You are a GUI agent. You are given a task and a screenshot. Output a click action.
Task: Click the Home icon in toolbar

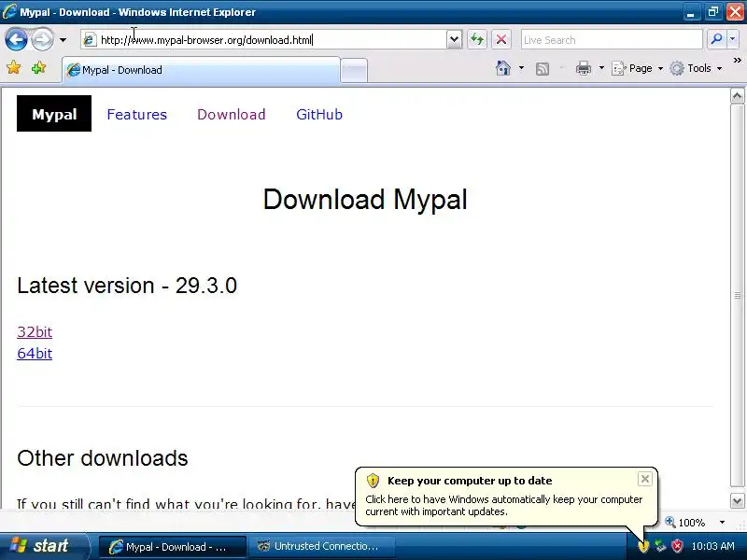coord(503,68)
